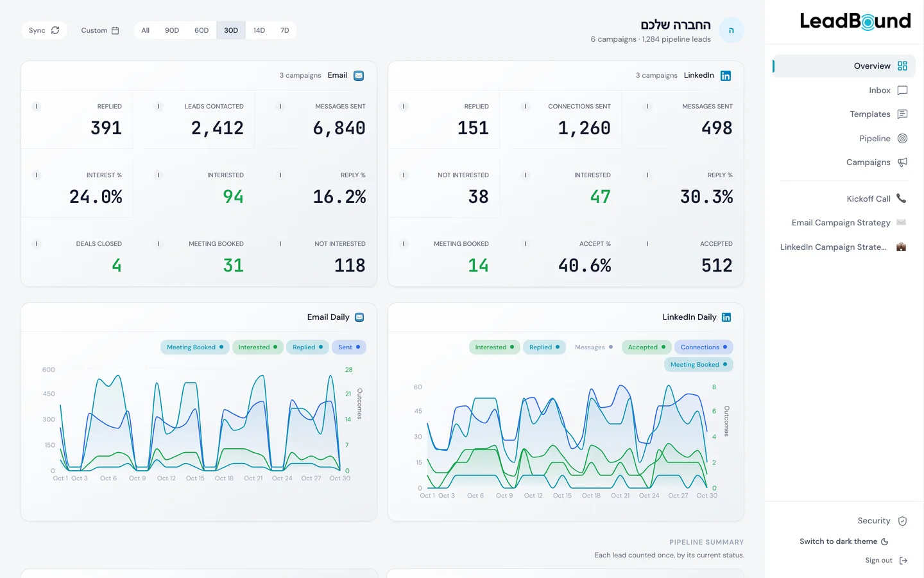Screen dimensions: 924x578
Task: Toggle Interested series in LinkedIn Daily chart
Action: pyautogui.click(x=495, y=347)
